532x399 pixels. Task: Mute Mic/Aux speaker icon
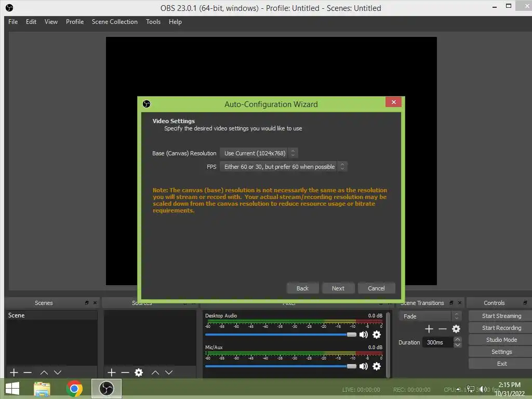tap(363, 366)
